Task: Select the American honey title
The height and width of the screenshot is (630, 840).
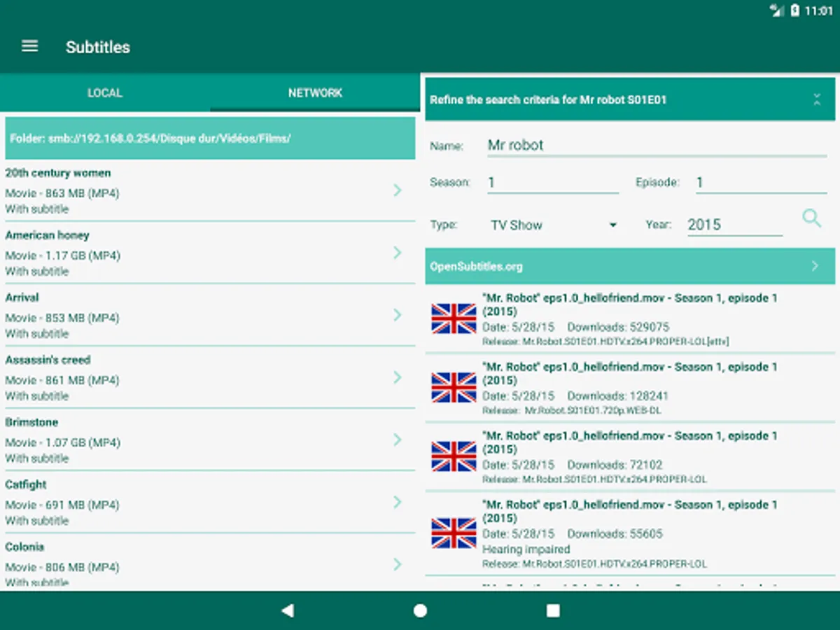Action: 47,235
